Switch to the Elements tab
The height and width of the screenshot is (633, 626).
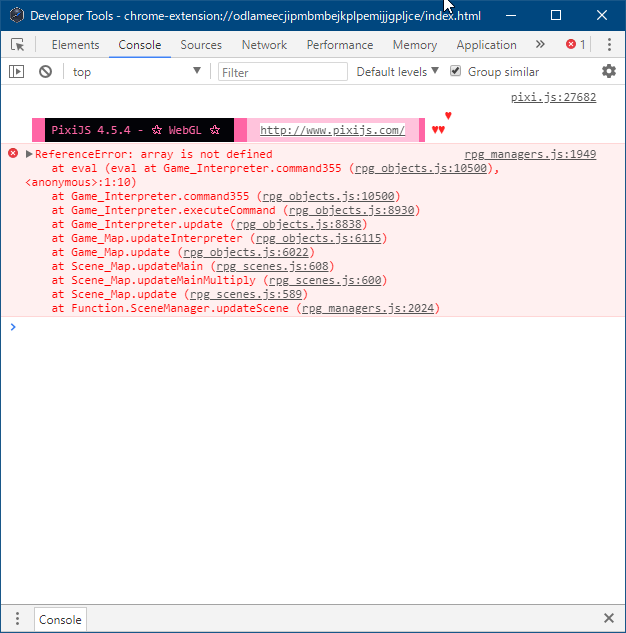(x=75, y=45)
